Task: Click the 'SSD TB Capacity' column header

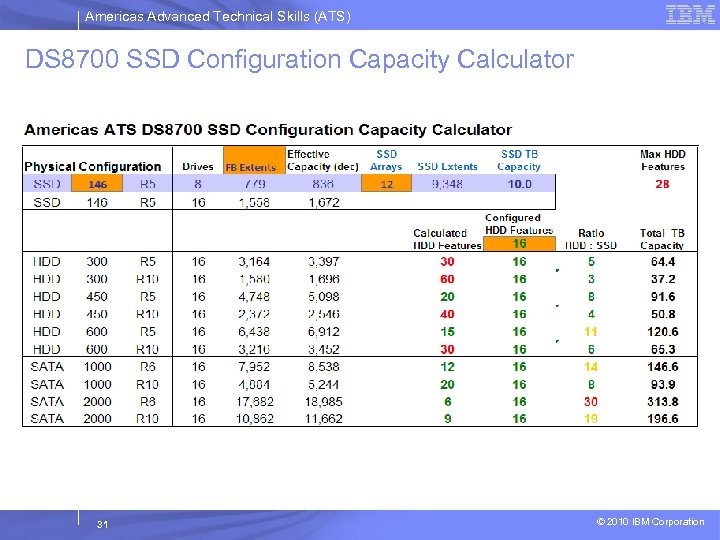Action: tap(519, 160)
